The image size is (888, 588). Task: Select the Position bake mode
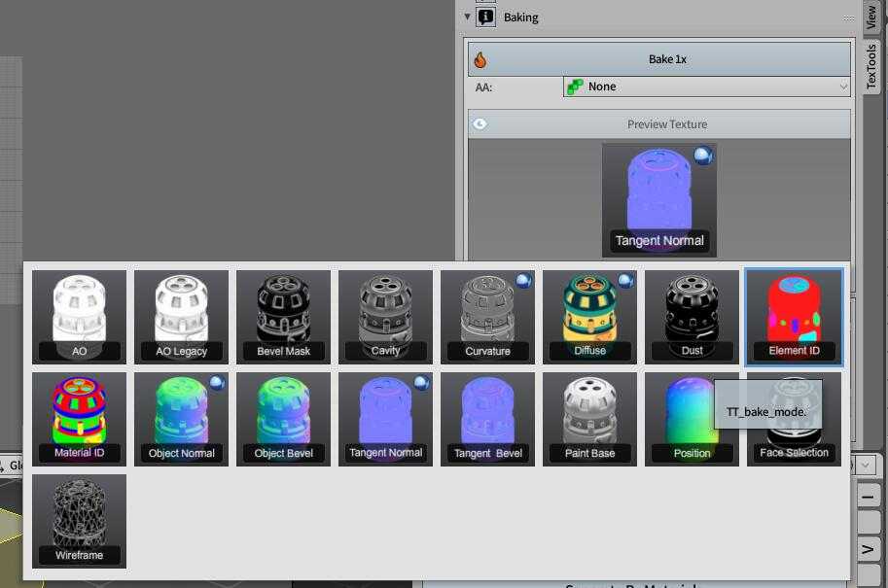(x=693, y=419)
